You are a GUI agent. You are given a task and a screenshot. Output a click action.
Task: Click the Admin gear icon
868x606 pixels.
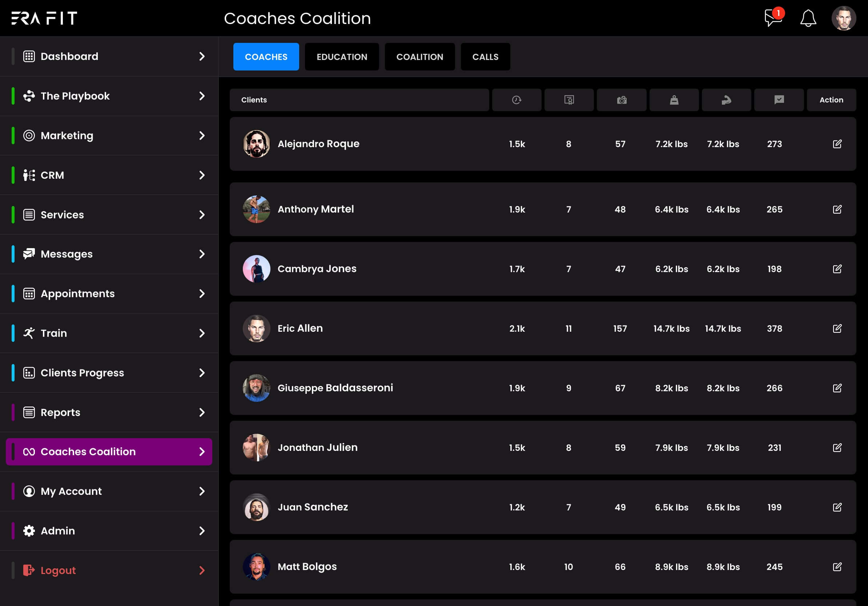[29, 531]
